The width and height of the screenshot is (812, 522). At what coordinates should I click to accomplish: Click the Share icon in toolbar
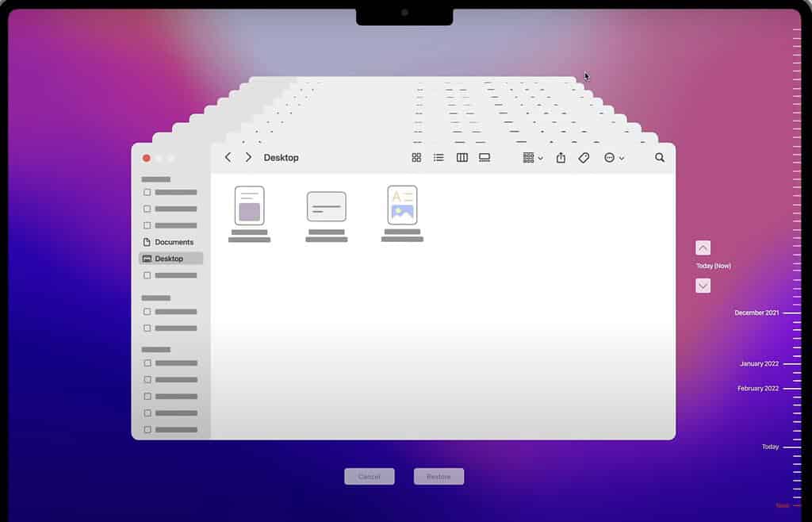tap(561, 157)
